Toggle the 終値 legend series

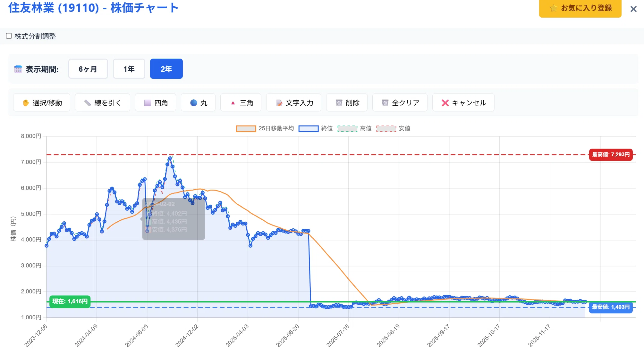pyautogui.click(x=316, y=128)
